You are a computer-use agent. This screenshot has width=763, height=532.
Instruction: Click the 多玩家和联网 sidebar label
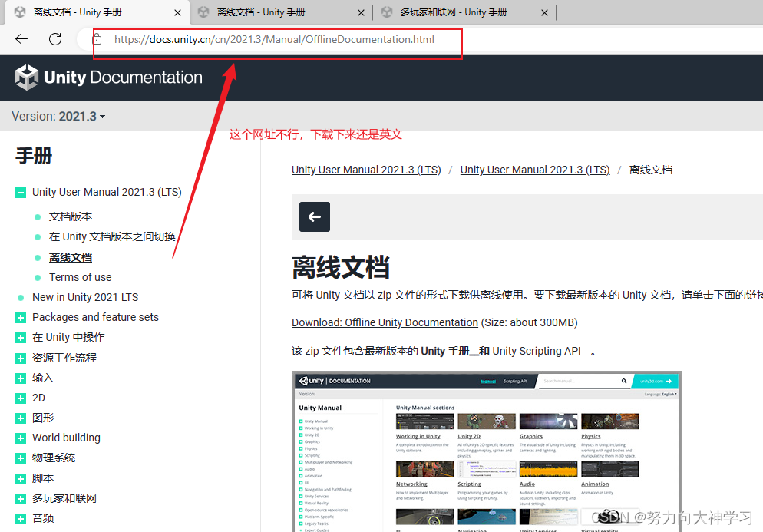pos(64,498)
